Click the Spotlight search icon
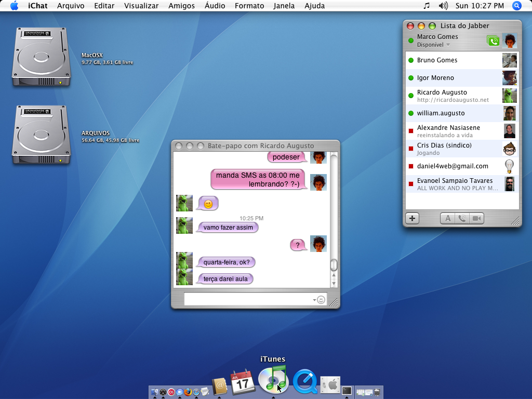The height and width of the screenshot is (399, 532). click(x=516, y=6)
